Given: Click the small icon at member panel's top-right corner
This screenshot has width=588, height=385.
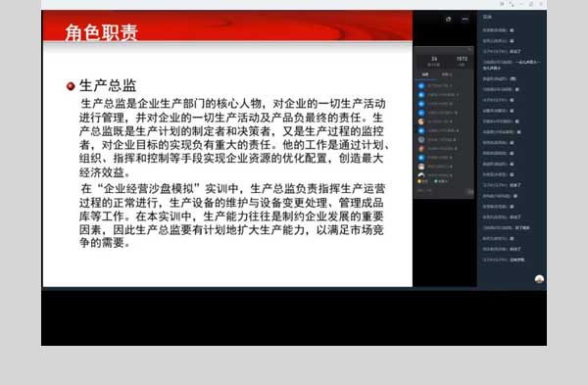Looking at the screenshot, I should pos(469,50).
